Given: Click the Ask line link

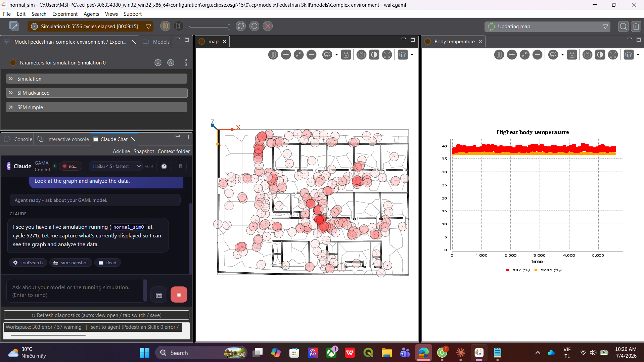Looking at the screenshot, I should click(x=121, y=151).
